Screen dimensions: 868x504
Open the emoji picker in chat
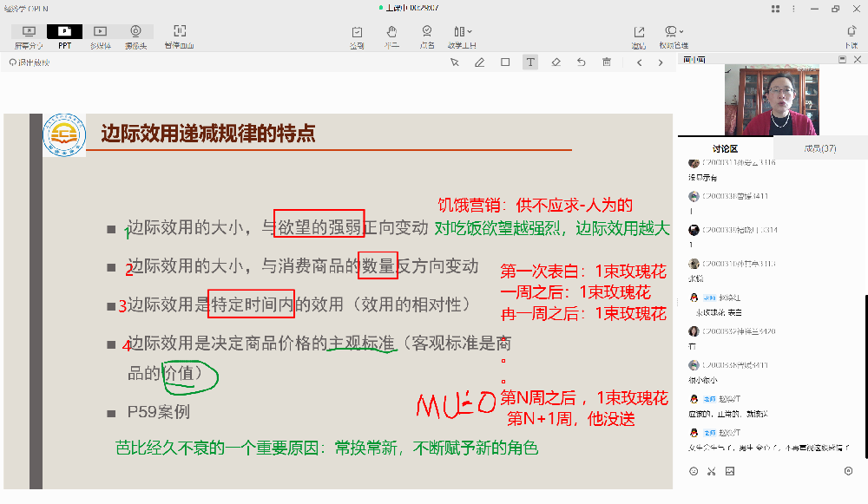694,471
